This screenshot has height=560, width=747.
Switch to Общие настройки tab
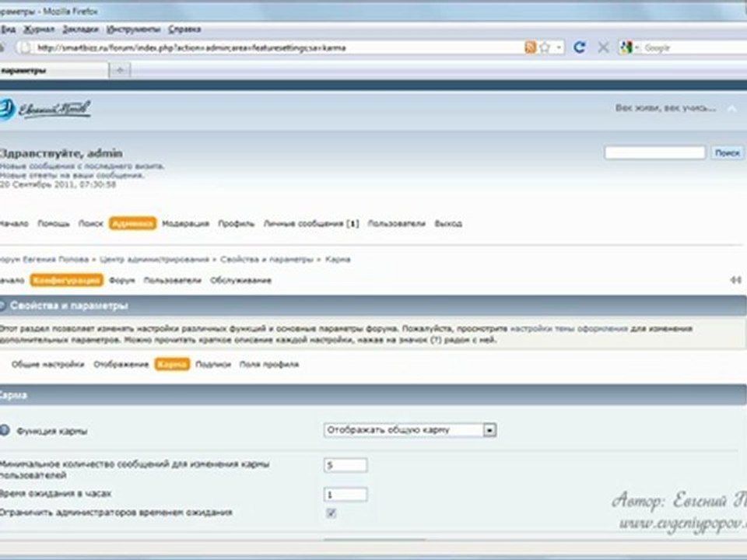[x=47, y=364]
